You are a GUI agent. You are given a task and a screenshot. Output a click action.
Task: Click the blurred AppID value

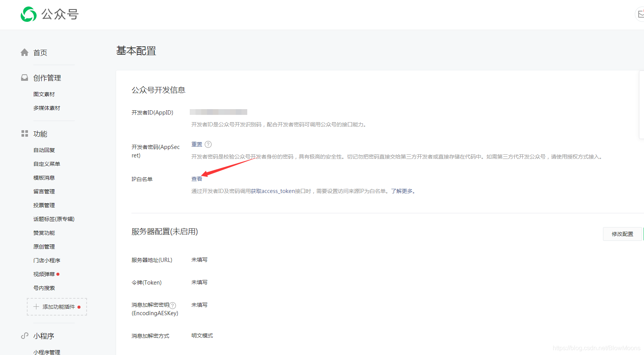[x=219, y=112]
